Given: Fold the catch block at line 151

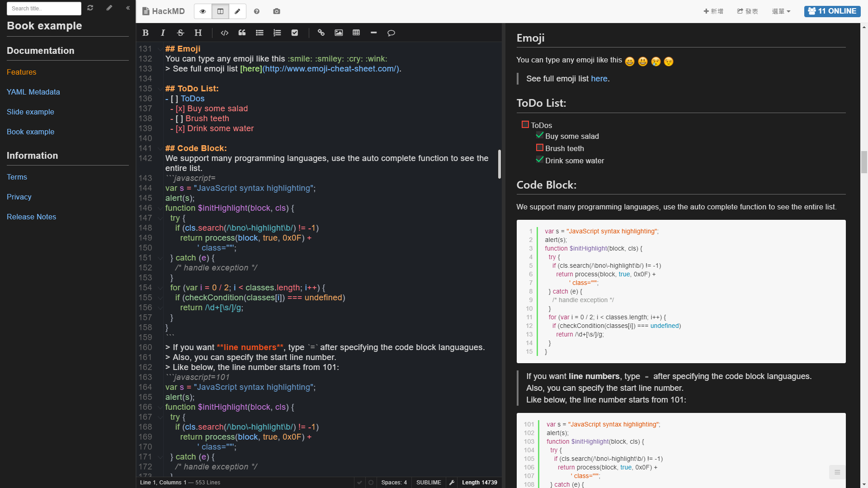Looking at the screenshot, I should click(160, 258).
